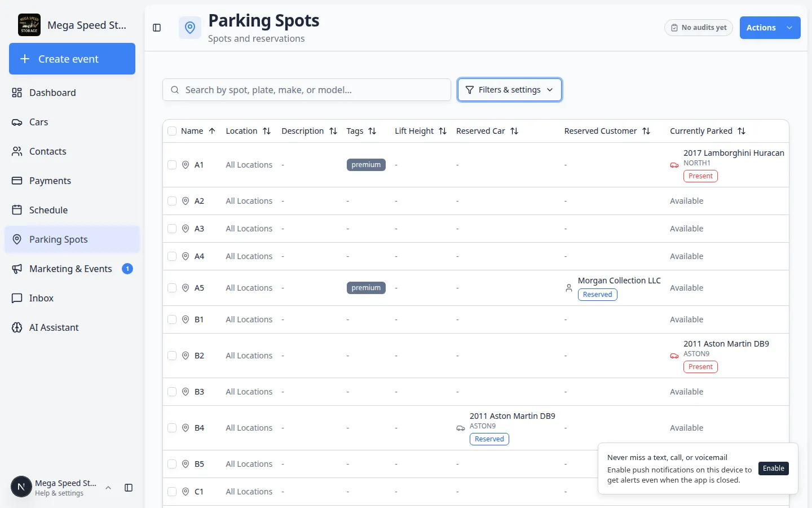
Task: Click the Mega Speed Storage logo
Action: pos(29,25)
